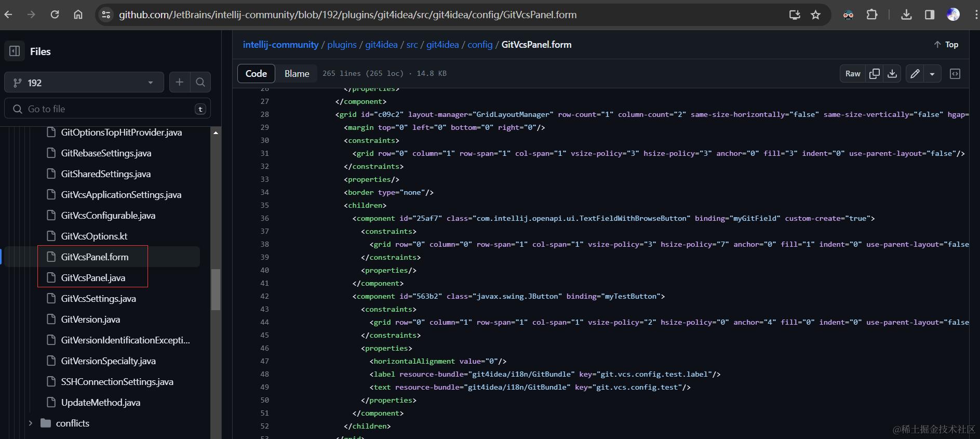Open GitVersion.java
Screen dimensions: 980x439
(90, 320)
